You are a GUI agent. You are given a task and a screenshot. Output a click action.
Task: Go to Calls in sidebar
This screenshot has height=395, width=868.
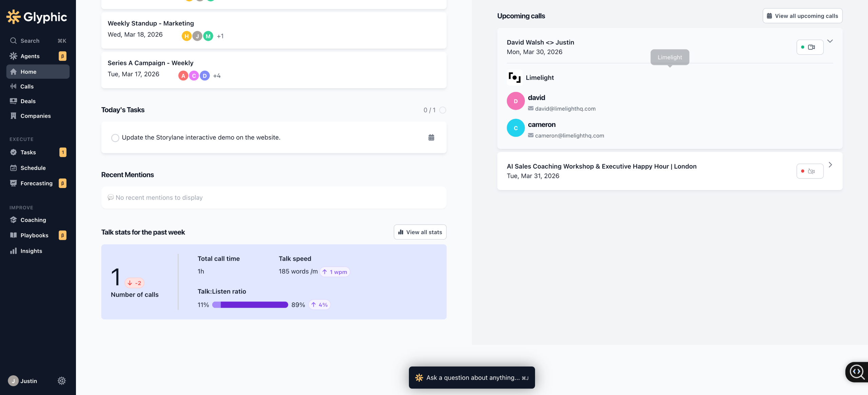(27, 87)
